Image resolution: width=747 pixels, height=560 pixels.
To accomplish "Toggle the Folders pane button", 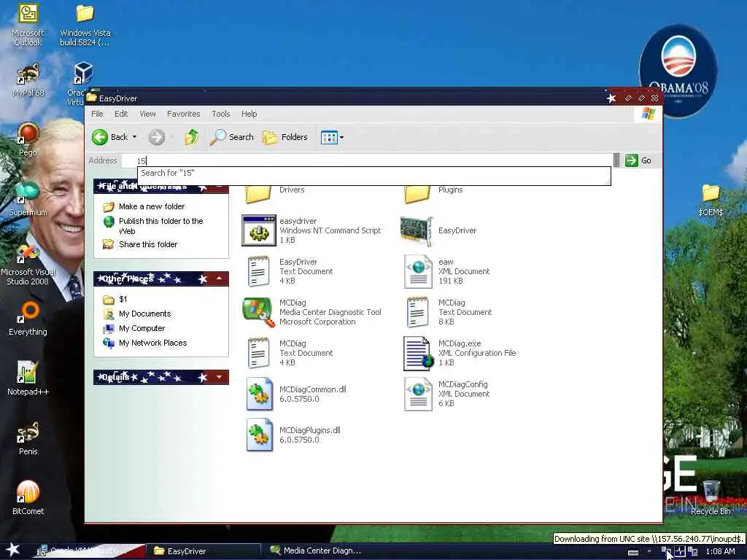I will [x=285, y=137].
